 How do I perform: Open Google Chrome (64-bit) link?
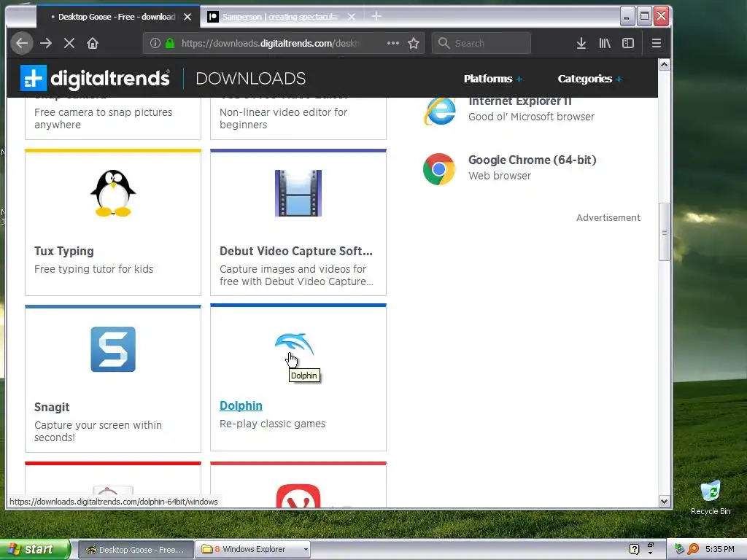click(532, 160)
